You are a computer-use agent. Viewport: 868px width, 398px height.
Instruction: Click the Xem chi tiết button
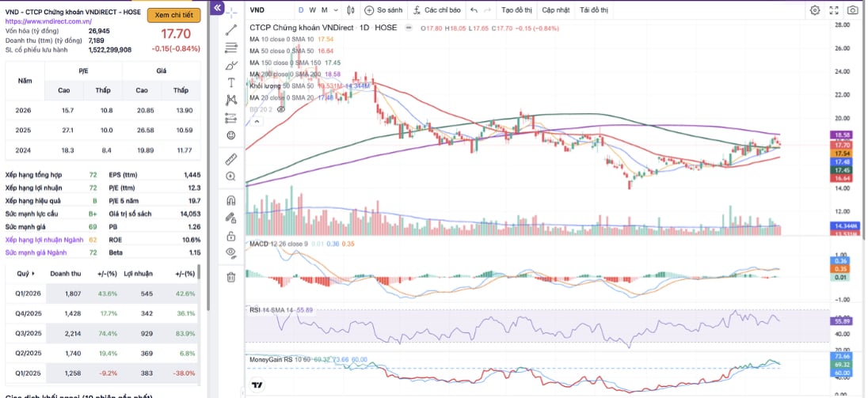[x=173, y=16]
